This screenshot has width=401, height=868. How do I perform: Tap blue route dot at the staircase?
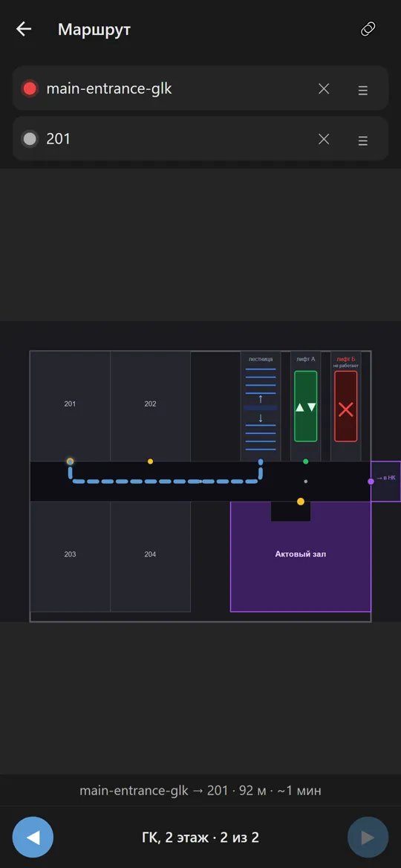[x=261, y=461]
